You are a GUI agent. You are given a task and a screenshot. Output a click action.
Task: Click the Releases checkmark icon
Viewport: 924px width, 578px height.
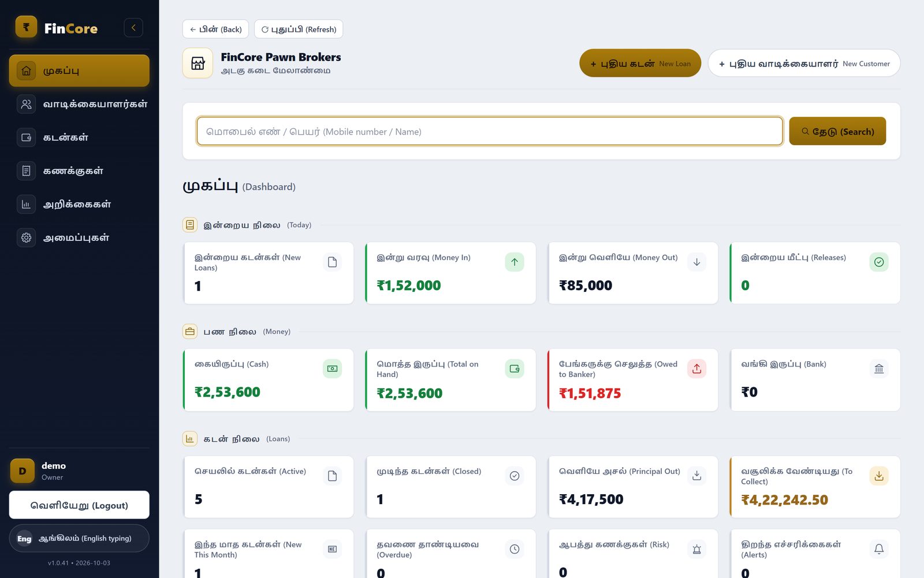coord(879,262)
